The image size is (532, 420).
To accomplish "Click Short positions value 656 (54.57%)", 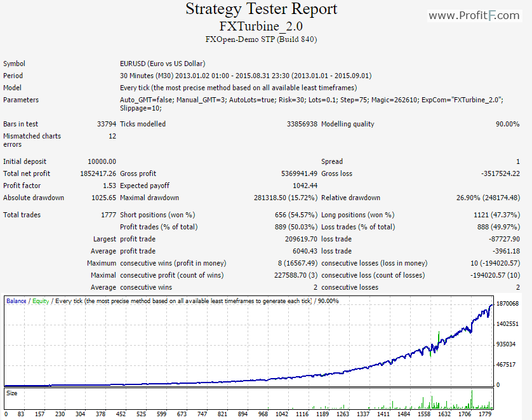I will click(296, 215).
